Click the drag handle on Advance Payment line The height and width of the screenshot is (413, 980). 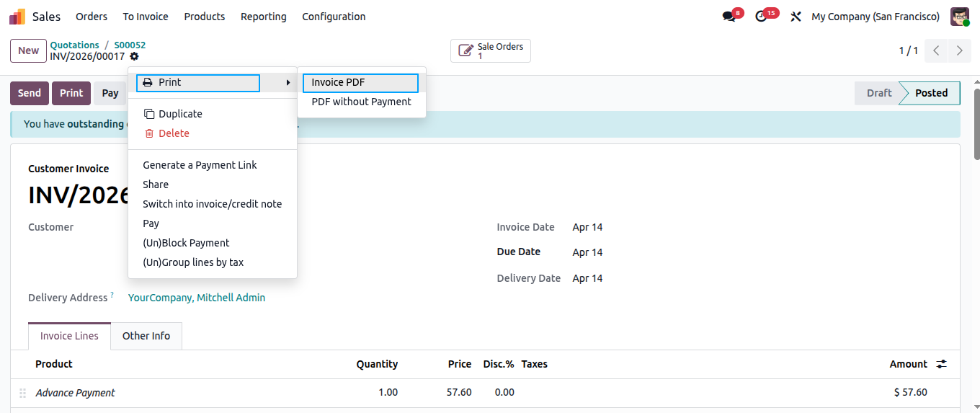click(22, 393)
